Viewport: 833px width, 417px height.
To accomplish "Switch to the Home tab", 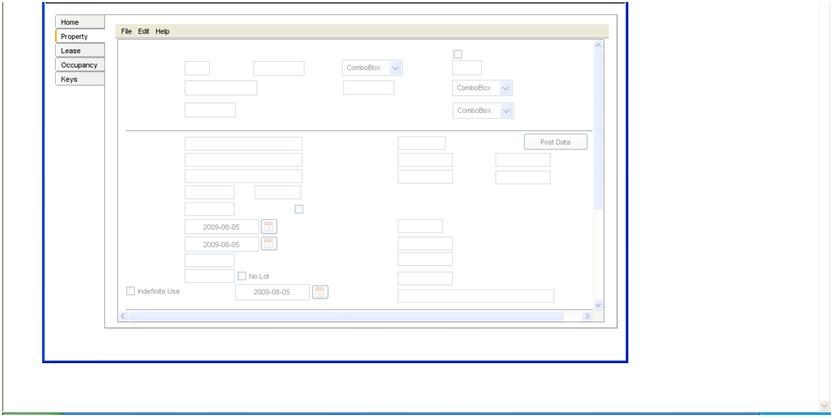I will tap(80, 22).
